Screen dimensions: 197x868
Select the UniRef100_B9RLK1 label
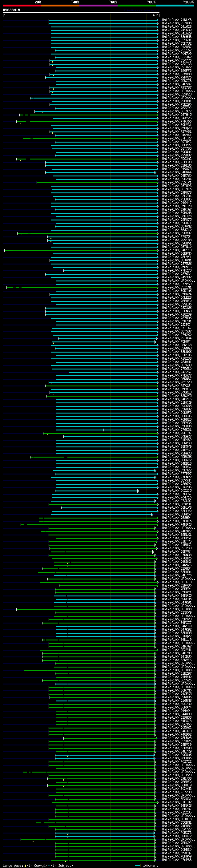177,535
